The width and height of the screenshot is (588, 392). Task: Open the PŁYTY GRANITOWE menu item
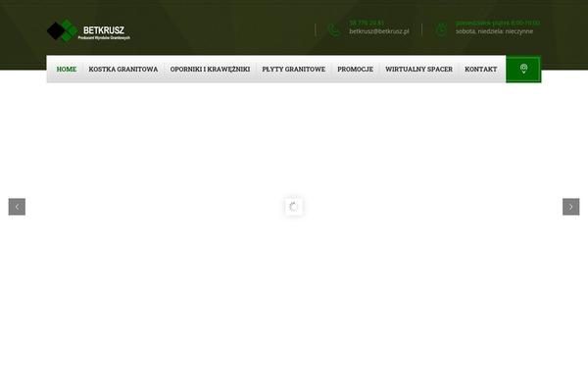click(x=294, y=69)
